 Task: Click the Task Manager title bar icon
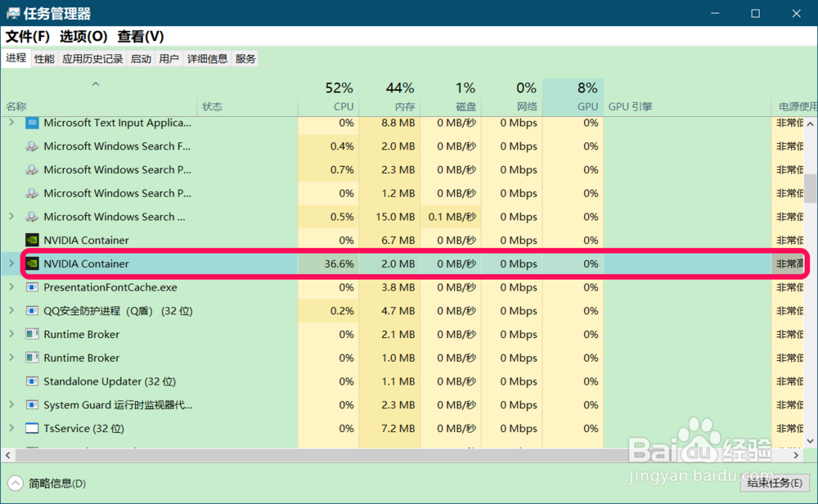click(x=13, y=13)
